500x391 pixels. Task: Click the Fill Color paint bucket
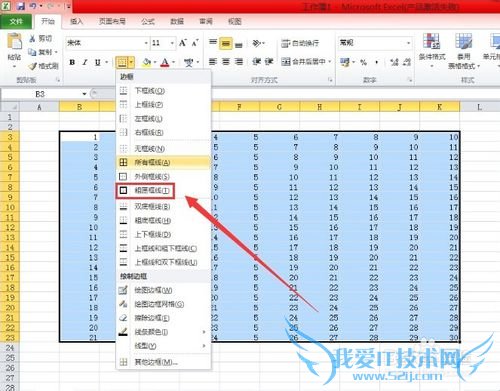147,62
